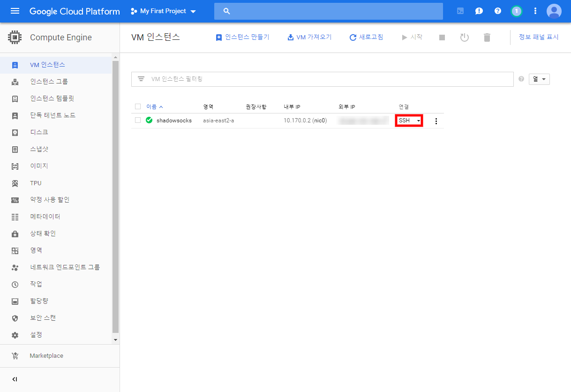571x392 pixels.
Task: Click the stop instance square icon
Action: coord(442,38)
